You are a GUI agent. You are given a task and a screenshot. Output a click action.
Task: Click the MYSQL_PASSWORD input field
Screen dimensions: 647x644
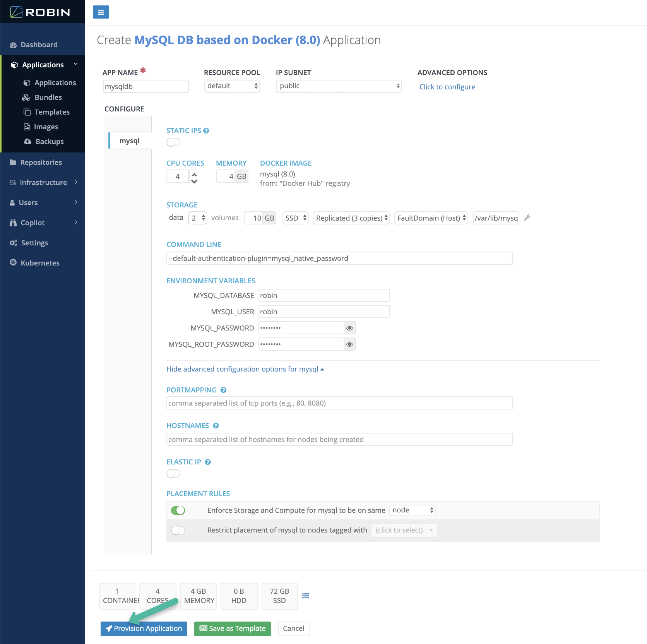301,328
